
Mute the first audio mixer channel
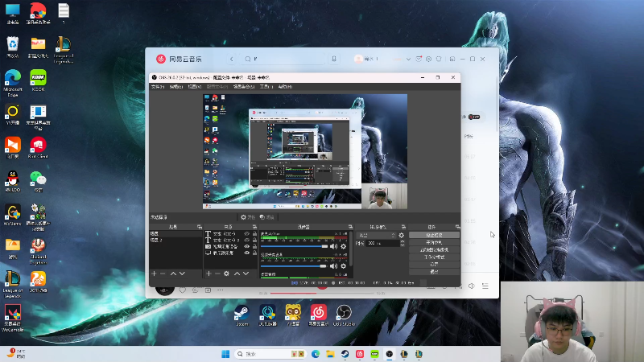point(334,246)
